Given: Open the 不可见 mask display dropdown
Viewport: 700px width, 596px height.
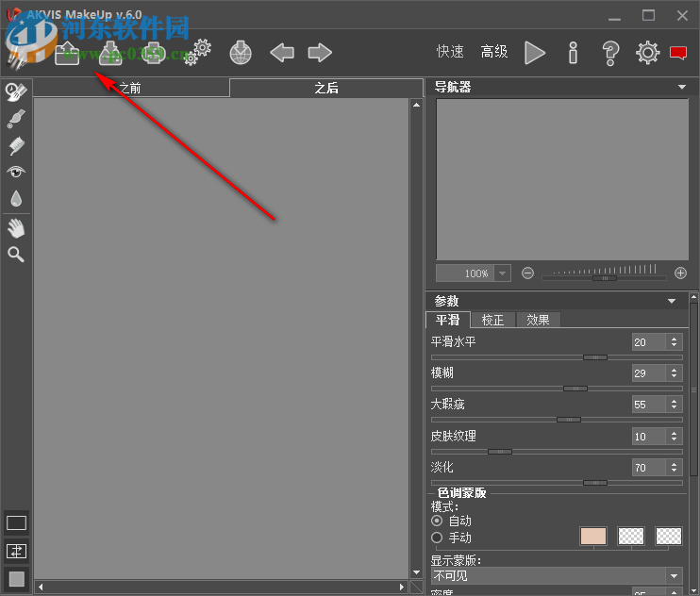Looking at the screenshot, I should pyautogui.click(x=557, y=576).
